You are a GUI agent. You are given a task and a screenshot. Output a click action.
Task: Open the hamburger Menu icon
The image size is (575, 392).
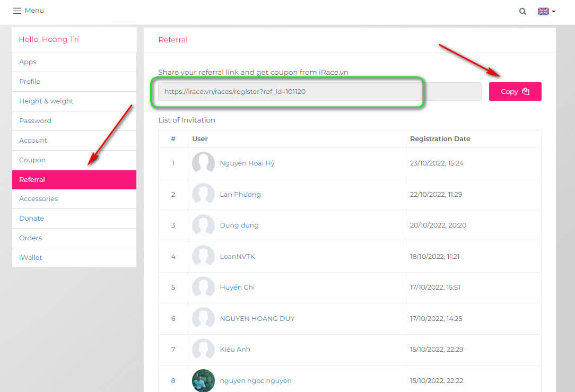point(17,11)
